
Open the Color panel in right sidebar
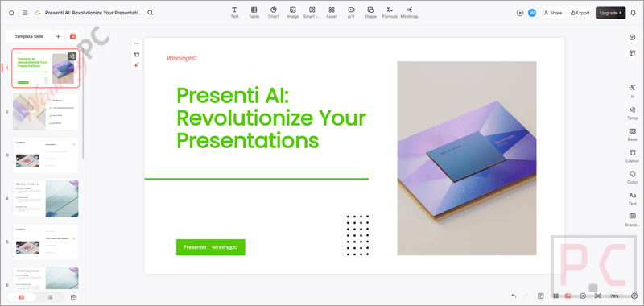pos(632,176)
